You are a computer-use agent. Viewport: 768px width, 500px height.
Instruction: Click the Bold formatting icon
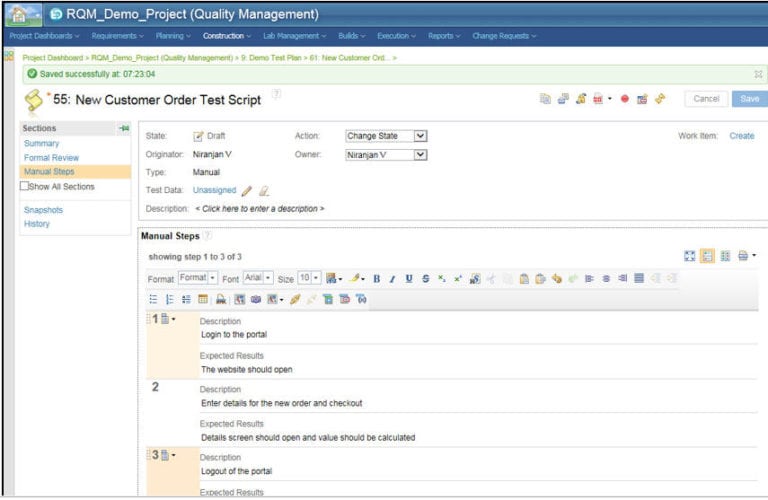coord(377,279)
